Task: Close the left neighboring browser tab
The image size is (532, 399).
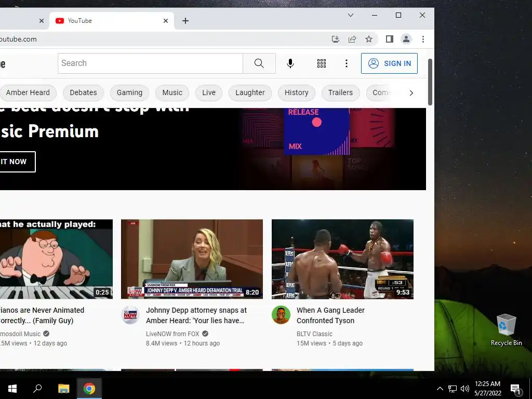Action: pos(42,21)
